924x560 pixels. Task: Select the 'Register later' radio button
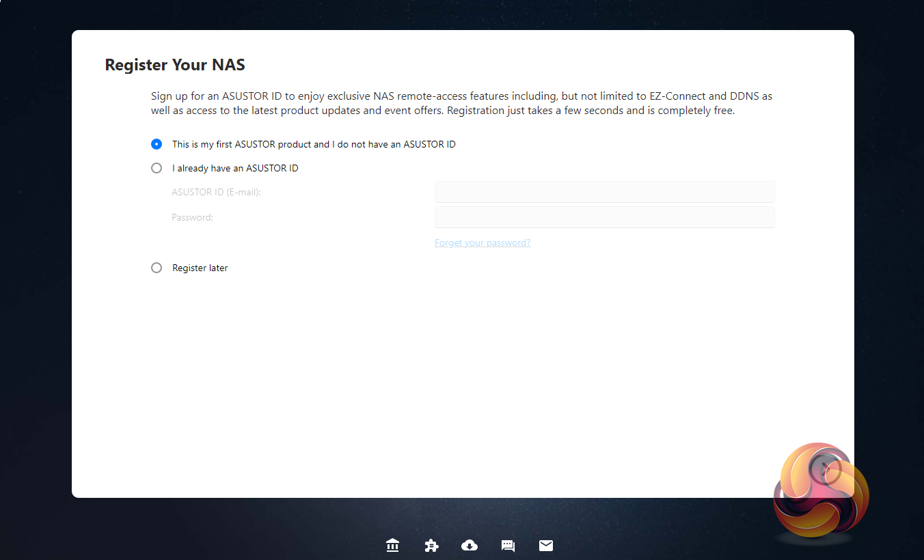pos(157,268)
